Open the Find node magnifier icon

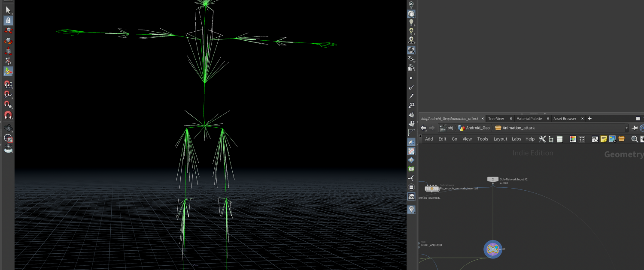coord(635,139)
